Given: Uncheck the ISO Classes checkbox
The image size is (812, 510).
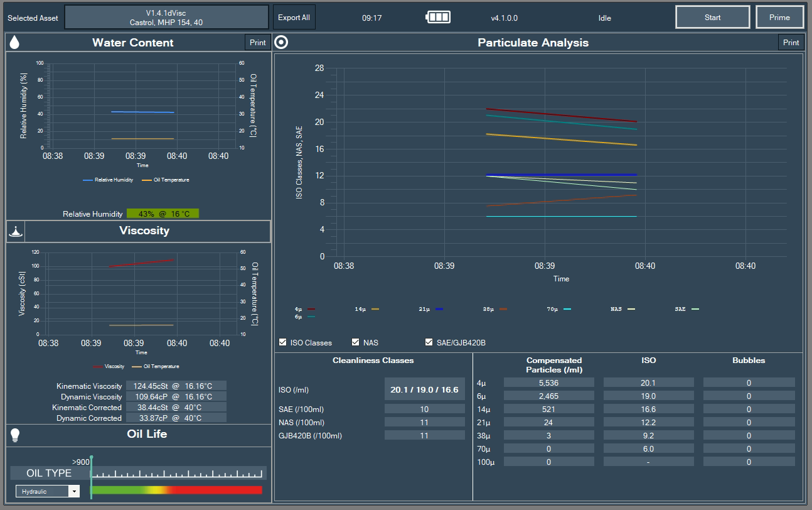Looking at the screenshot, I should coord(283,342).
